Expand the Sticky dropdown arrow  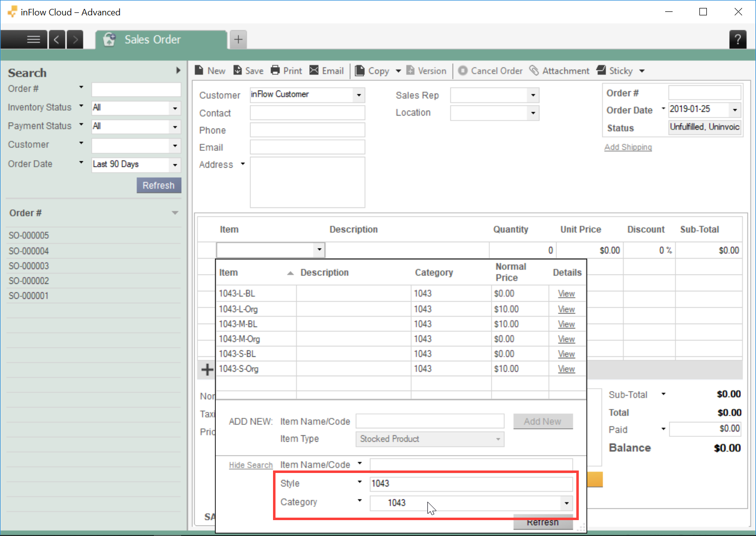click(642, 71)
